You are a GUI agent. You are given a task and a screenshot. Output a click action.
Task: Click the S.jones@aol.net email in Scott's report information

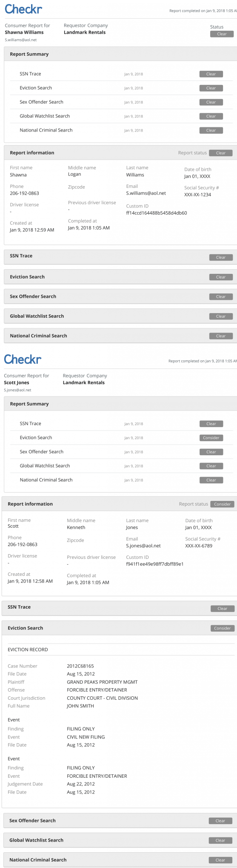(143, 546)
